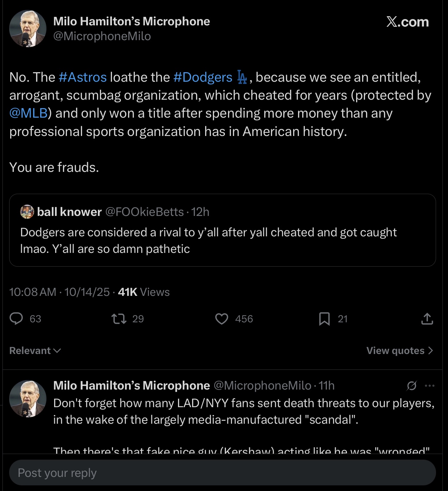Open View quotes chevron link
Image resolution: width=448 pixels, height=491 pixels.
coord(399,350)
